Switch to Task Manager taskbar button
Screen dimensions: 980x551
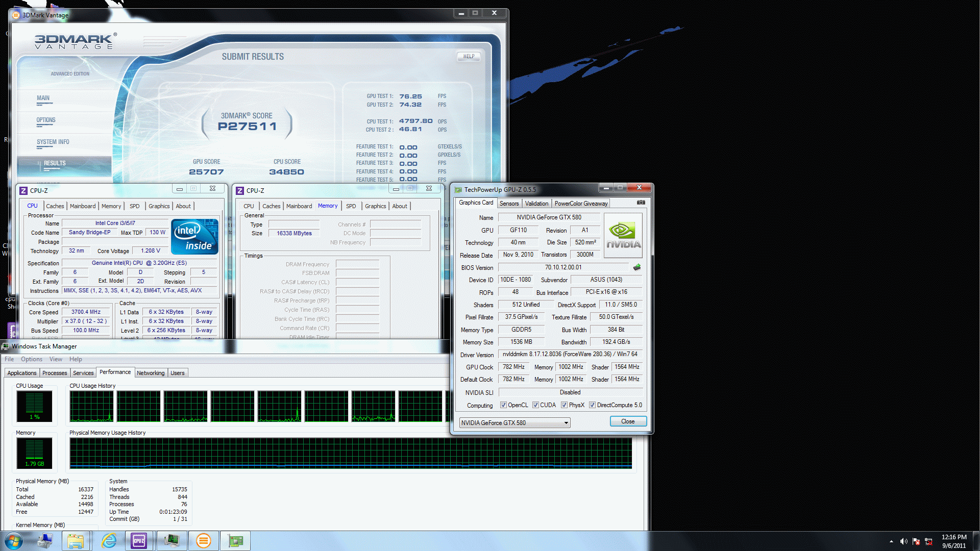pyautogui.click(x=171, y=541)
